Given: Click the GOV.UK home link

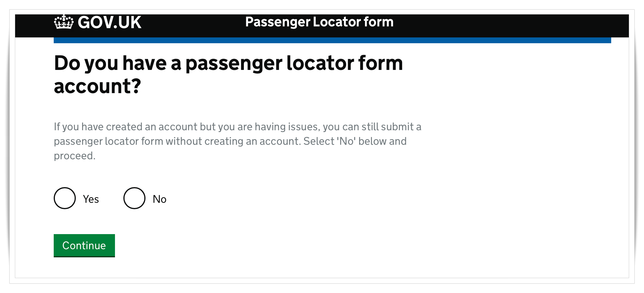Looking at the screenshot, I should [x=97, y=22].
